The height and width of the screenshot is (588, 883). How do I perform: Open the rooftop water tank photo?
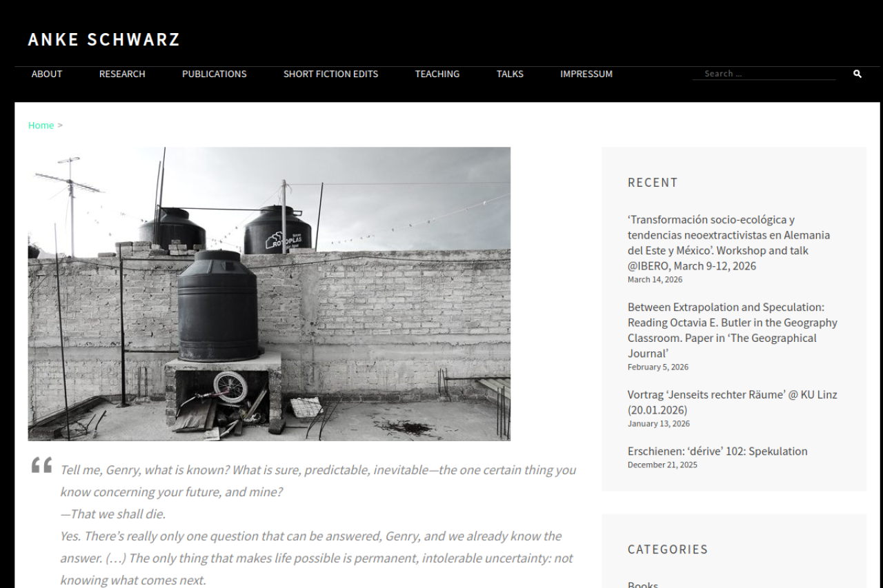pyautogui.click(x=269, y=294)
